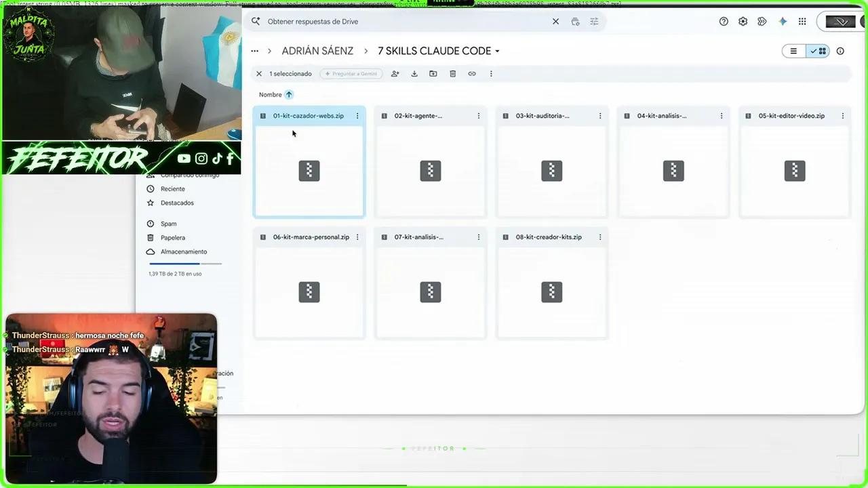This screenshot has height=488, width=868.
Task: Open more options for 07-kit-analisis file
Action: 479,237
